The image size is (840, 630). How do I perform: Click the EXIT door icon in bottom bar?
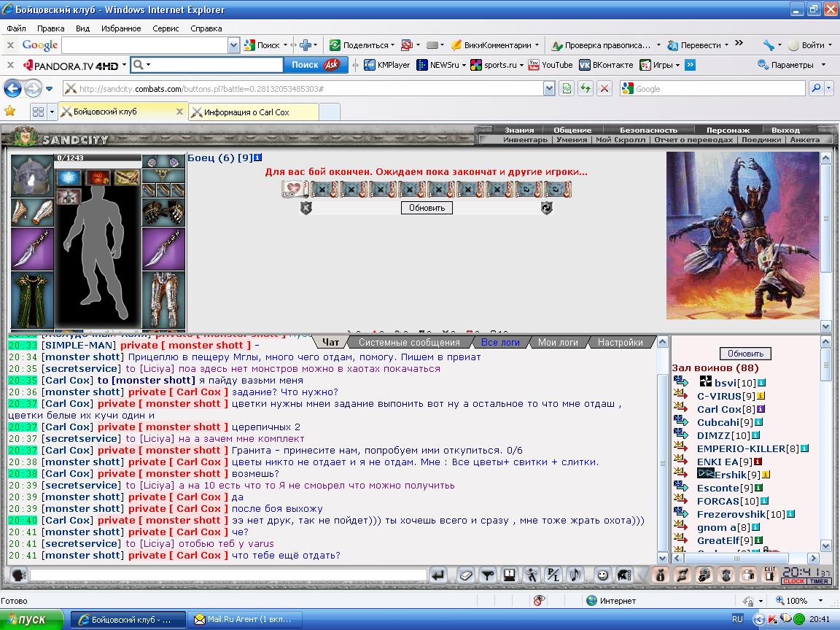770,575
